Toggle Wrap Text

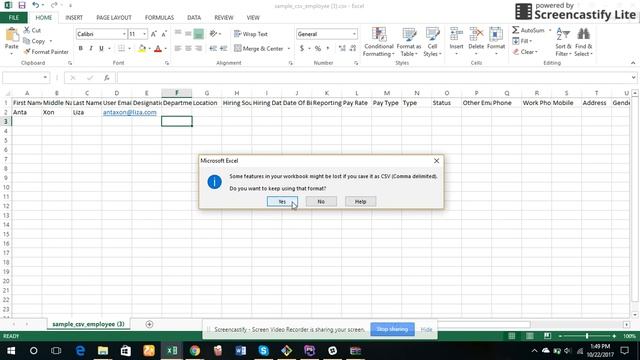(x=251, y=34)
